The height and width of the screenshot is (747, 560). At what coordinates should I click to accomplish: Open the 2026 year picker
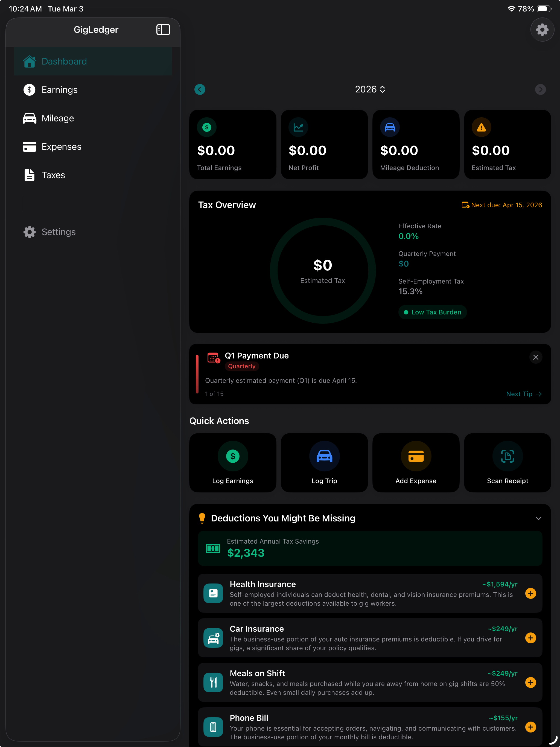click(370, 89)
